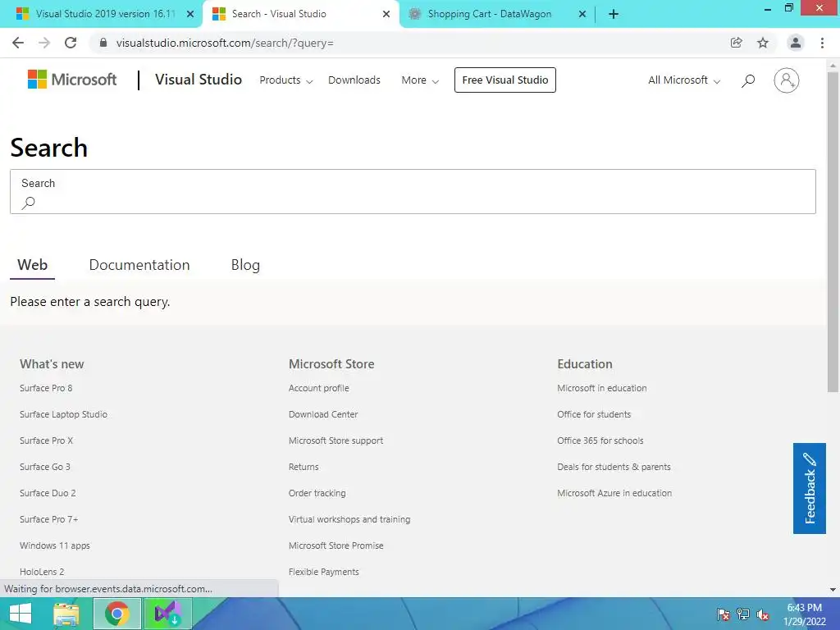Click the browser address bar URL
This screenshot has width=840, height=630.
[x=225, y=43]
